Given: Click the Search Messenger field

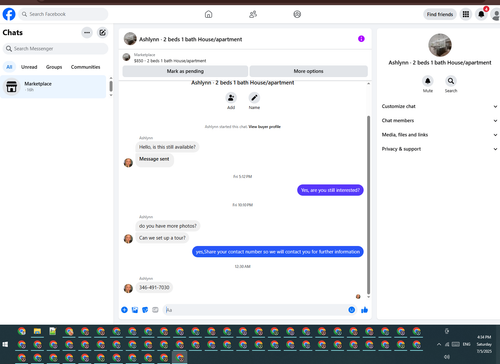Looking at the screenshot, I should click(x=55, y=49).
